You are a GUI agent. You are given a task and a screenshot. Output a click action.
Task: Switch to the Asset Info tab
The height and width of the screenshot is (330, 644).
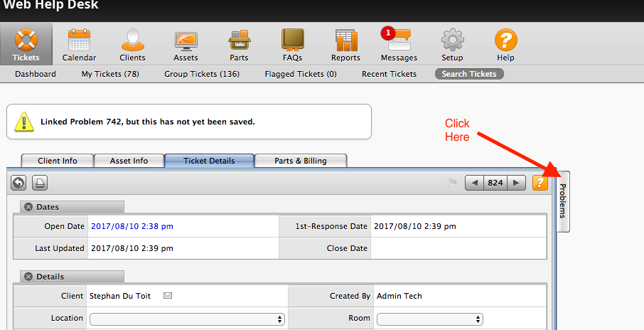click(129, 161)
